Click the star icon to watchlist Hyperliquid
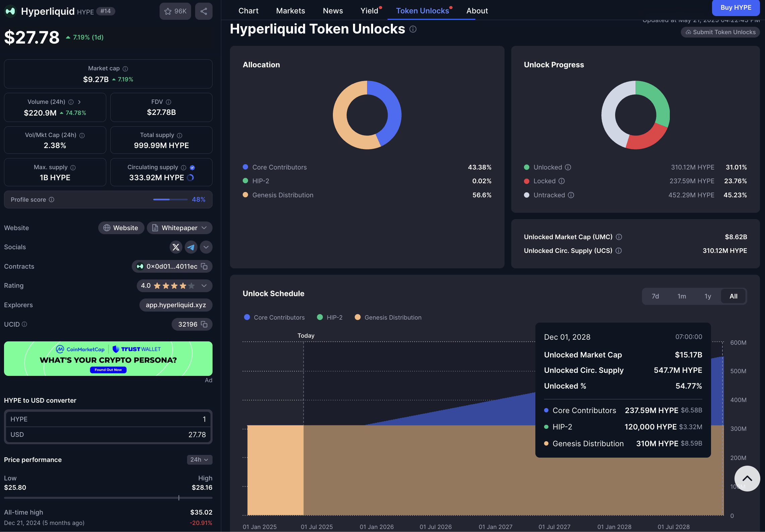The image size is (765, 532). [168, 11]
